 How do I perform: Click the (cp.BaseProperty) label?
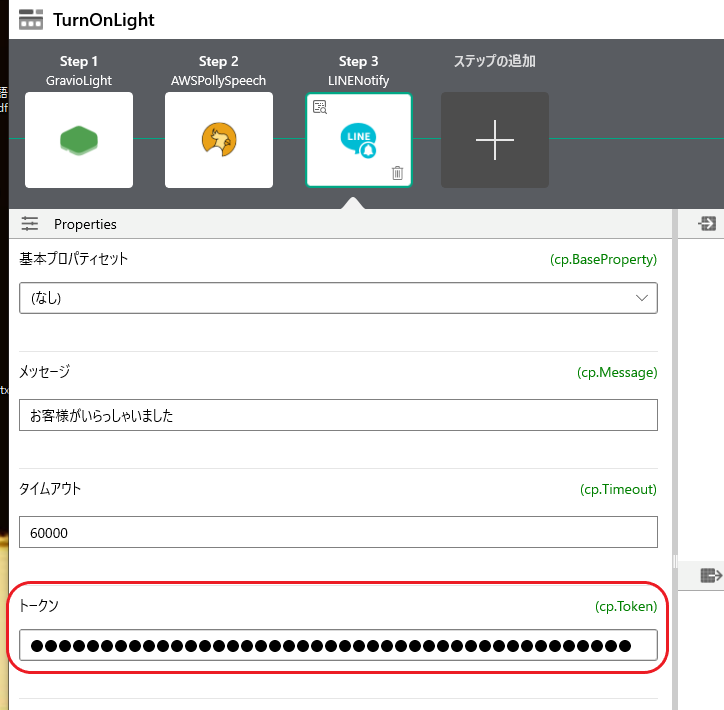[603, 259]
